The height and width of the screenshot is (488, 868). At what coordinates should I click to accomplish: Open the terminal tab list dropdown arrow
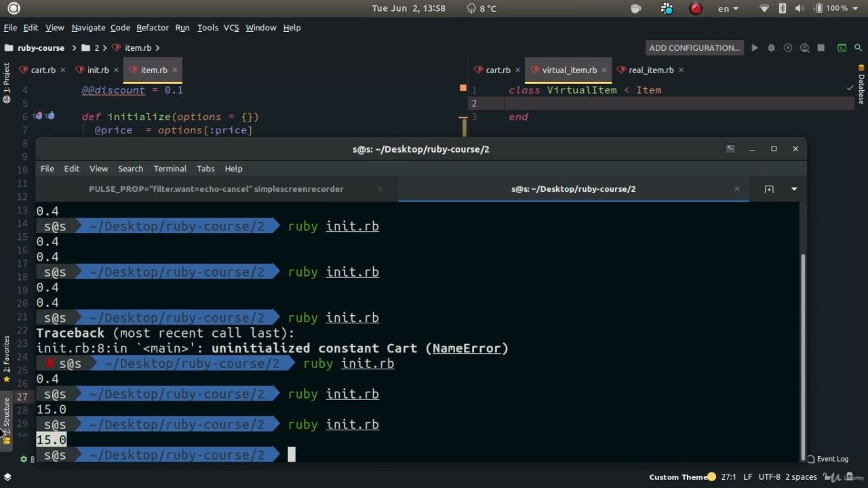pos(794,189)
